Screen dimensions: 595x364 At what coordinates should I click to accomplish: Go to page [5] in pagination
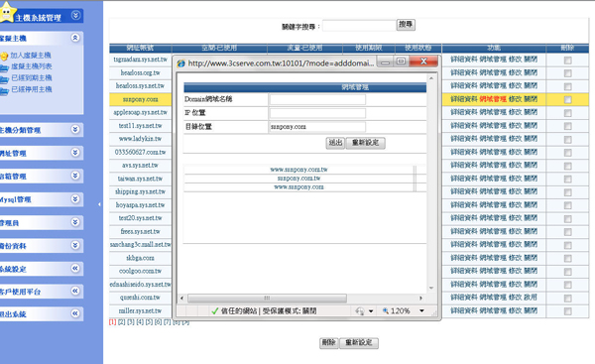tap(149, 322)
